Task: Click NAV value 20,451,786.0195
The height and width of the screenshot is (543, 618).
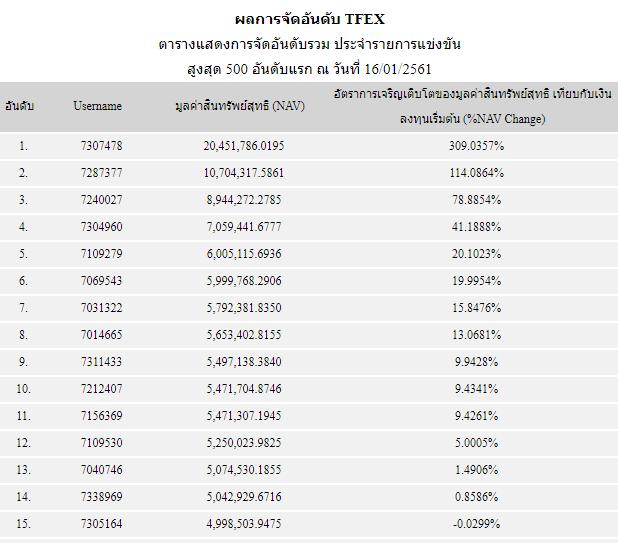Action: 244,146
